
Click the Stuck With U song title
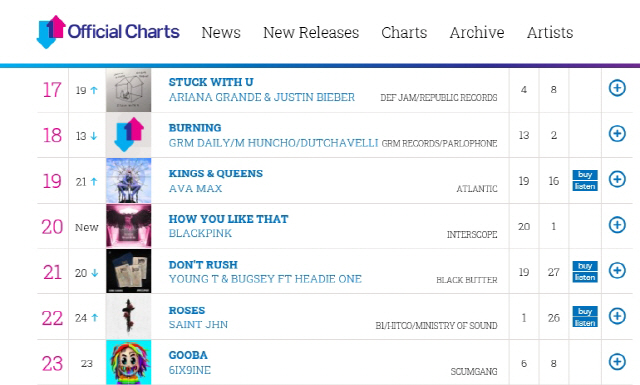coord(211,82)
